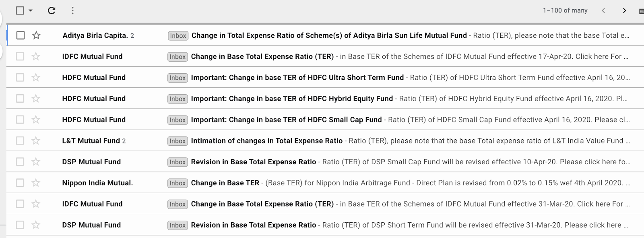
Task: Open IDFC Change in Base TER 17-Apr-20 subject
Action: (x=262, y=56)
